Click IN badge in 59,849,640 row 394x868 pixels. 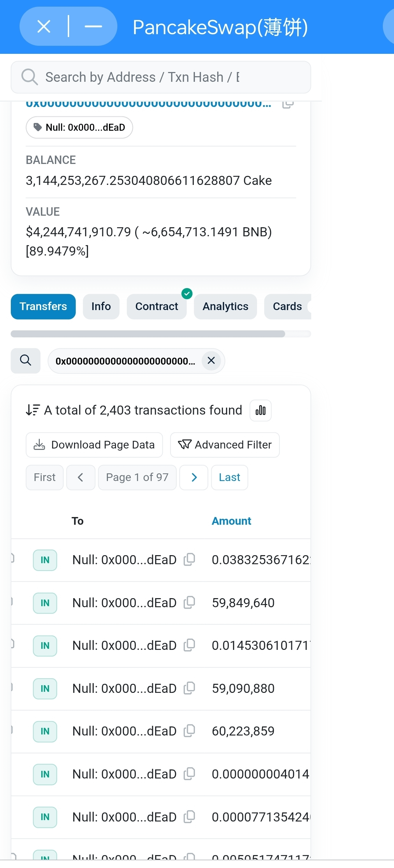click(45, 603)
